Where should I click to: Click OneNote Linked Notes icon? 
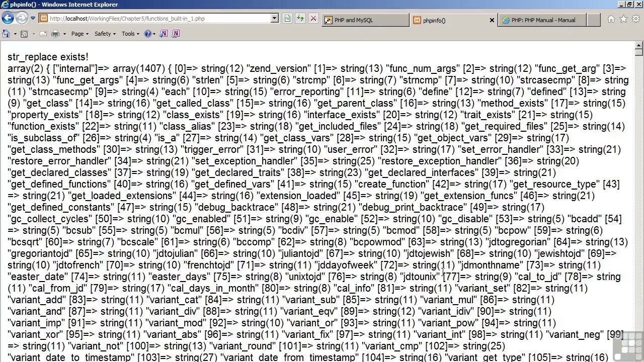(x=176, y=34)
